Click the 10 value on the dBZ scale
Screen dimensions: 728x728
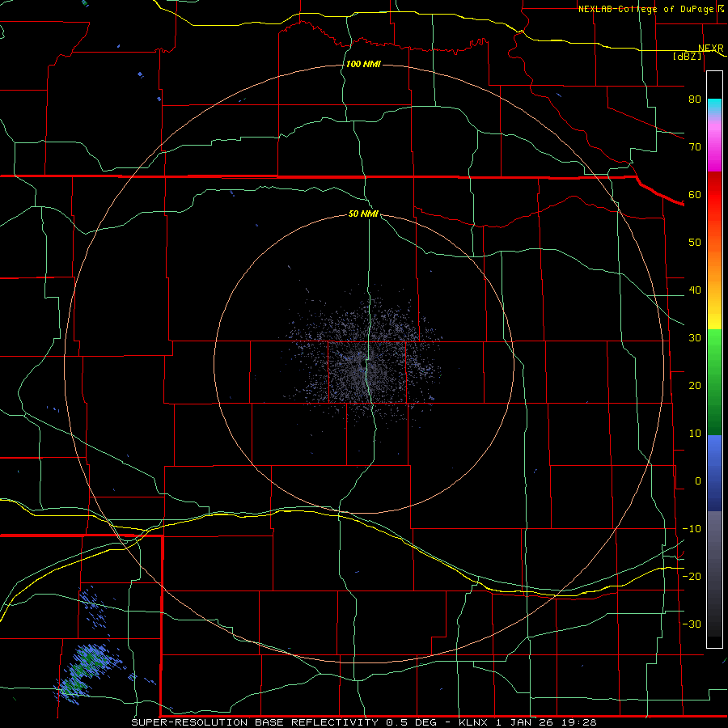click(x=695, y=434)
